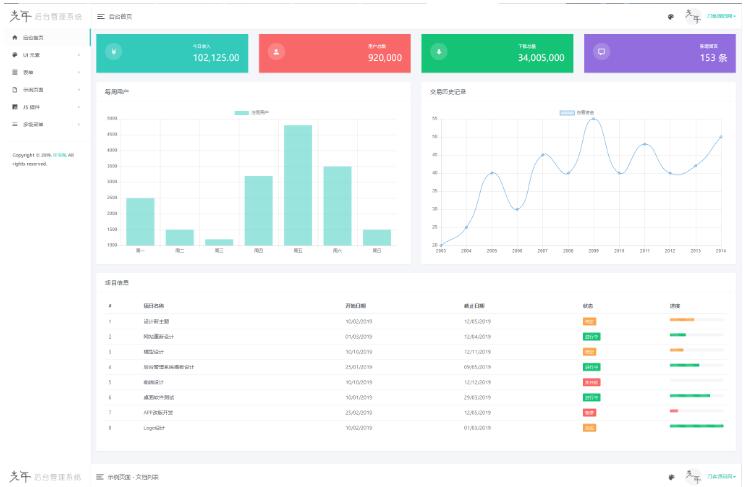Click the home icon in sidebar
755x487 pixels.
click(x=14, y=37)
